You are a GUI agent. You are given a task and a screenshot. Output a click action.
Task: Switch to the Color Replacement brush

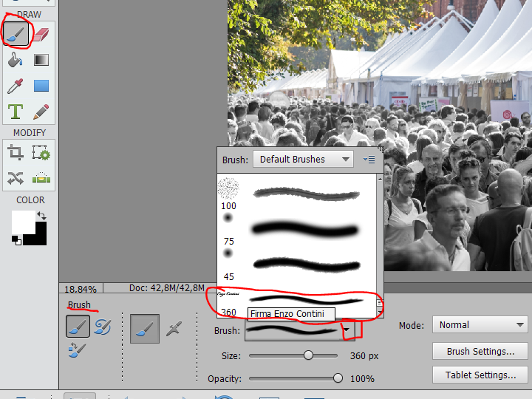[x=78, y=350]
